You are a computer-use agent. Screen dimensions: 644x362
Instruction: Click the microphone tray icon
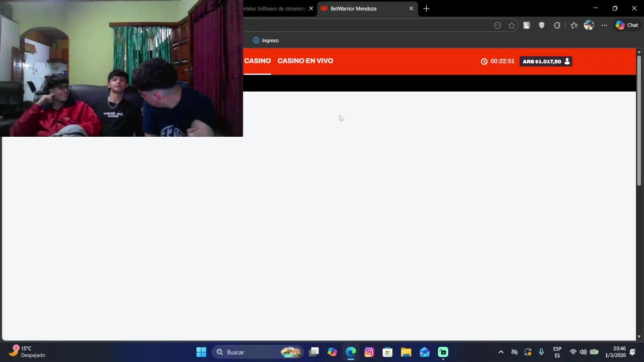541,352
